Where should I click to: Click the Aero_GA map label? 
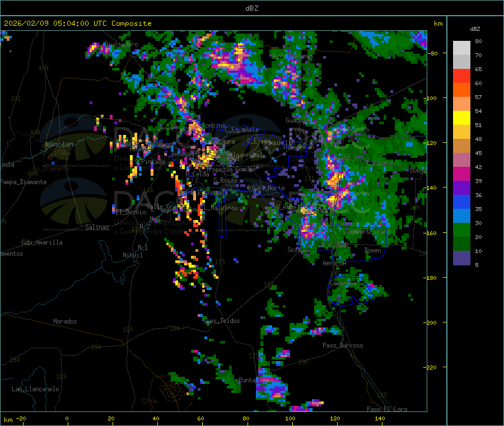(x=334, y=263)
